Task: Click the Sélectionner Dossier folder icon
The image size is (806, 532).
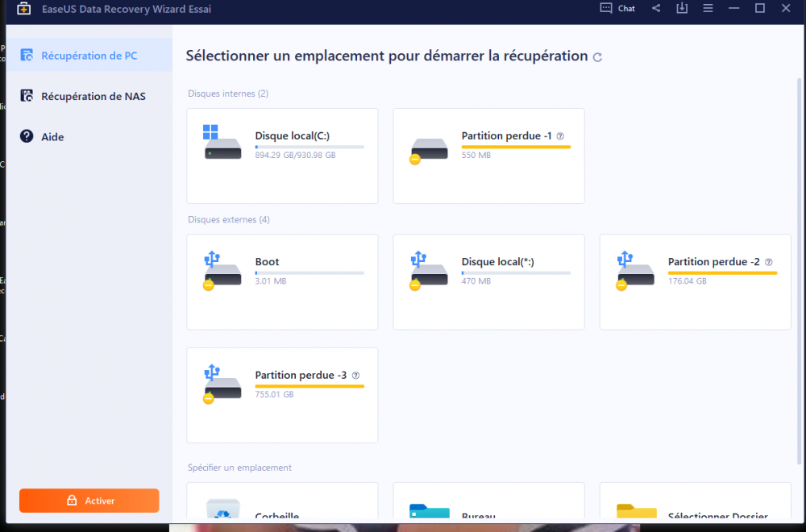Action: pyautogui.click(x=637, y=510)
